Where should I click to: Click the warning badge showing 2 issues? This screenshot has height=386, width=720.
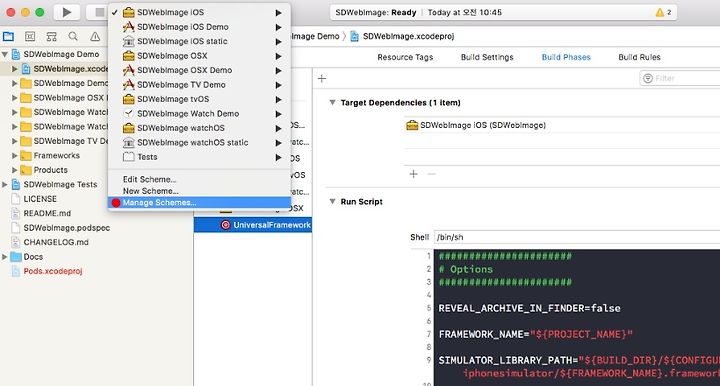tap(663, 12)
